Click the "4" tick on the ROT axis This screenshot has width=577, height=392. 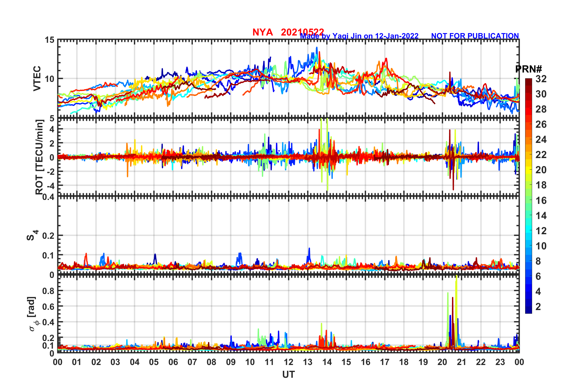click(x=52, y=129)
